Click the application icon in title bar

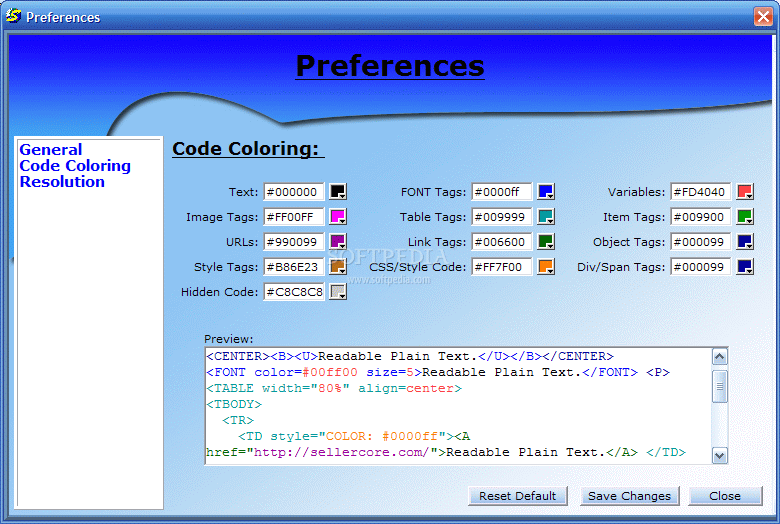[13, 16]
